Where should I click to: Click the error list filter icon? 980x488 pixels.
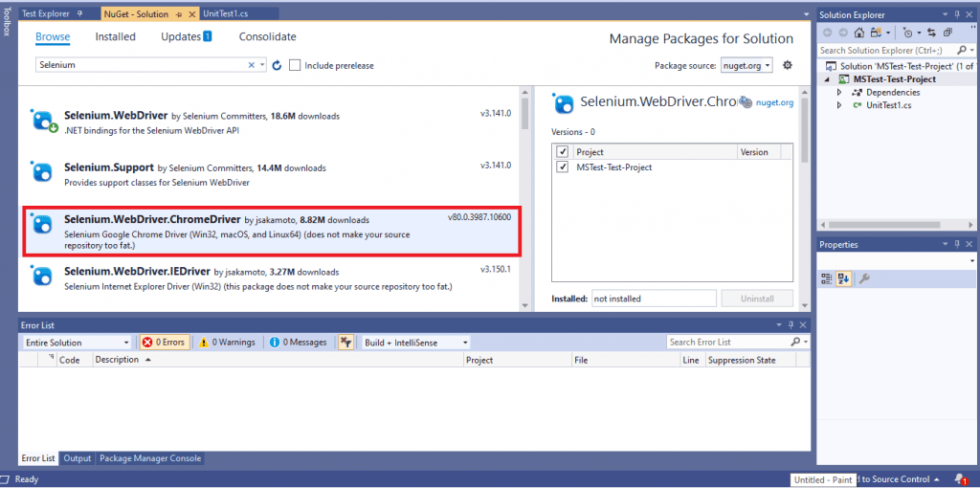click(346, 342)
